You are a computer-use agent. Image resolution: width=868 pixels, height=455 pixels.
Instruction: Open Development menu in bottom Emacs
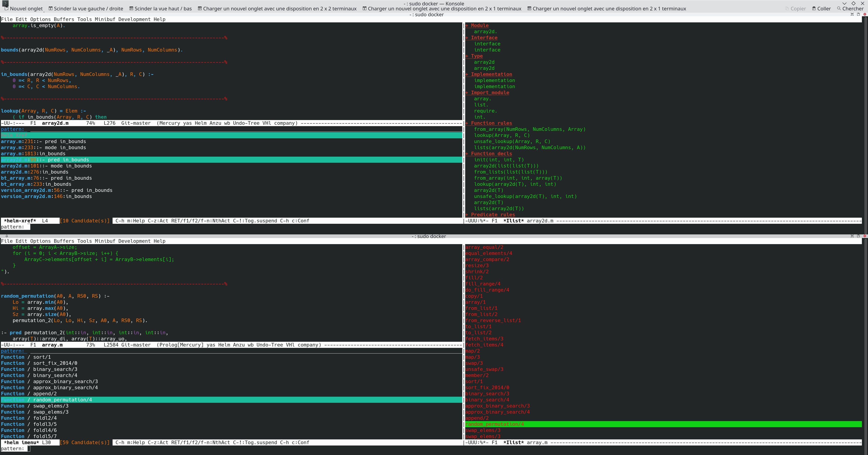point(134,241)
